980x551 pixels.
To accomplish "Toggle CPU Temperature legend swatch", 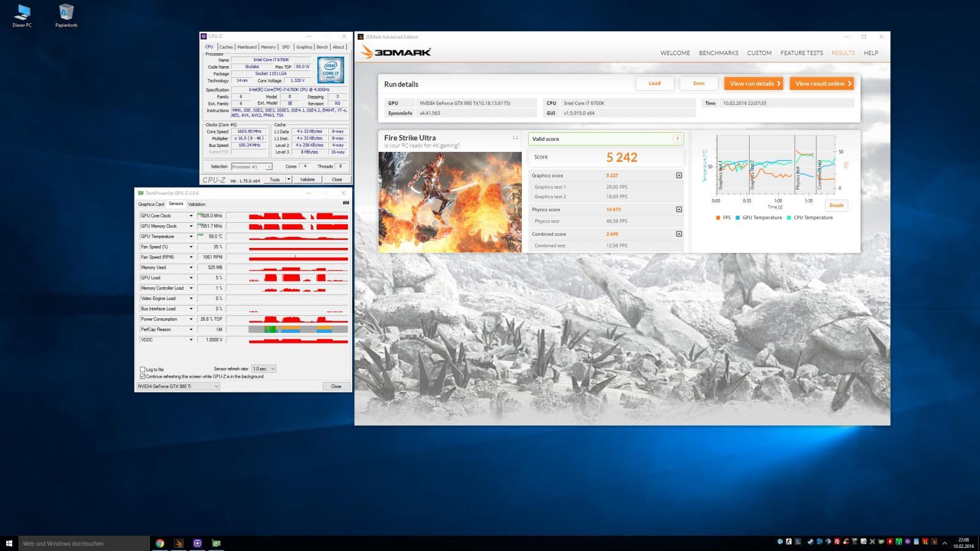I will tap(789, 217).
